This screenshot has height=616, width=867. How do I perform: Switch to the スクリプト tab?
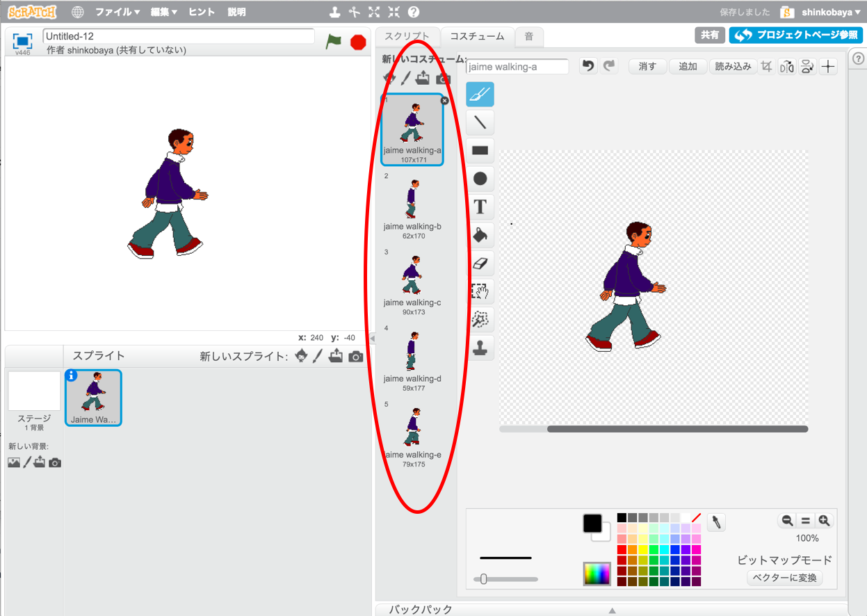pyautogui.click(x=407, y=37)
